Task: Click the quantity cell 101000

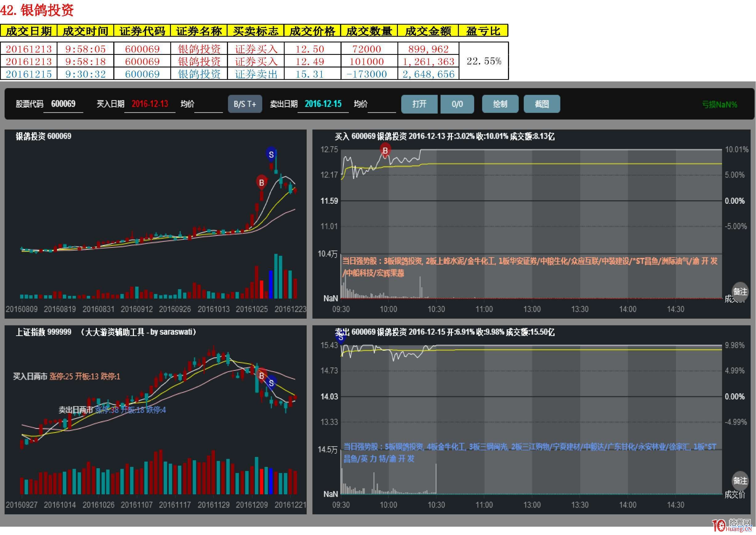Action: tap(369, 61)
